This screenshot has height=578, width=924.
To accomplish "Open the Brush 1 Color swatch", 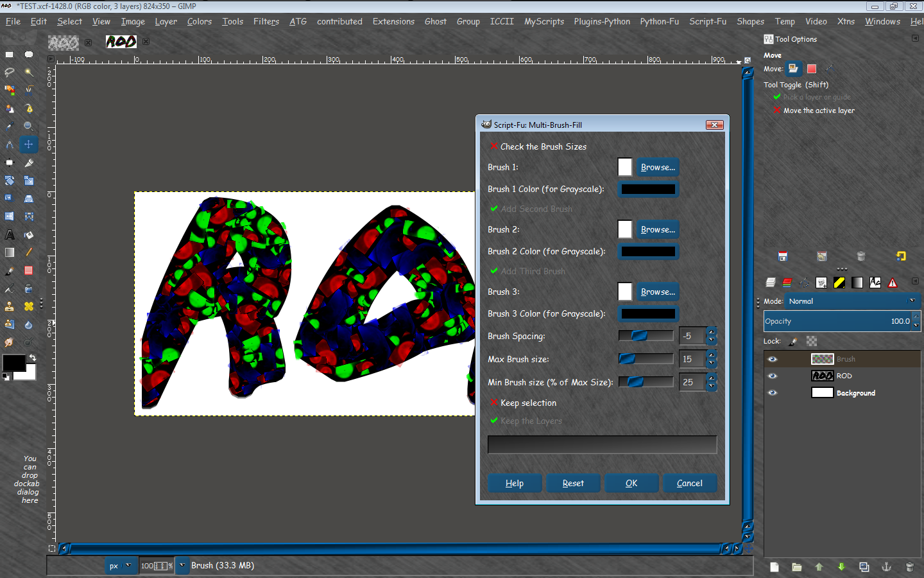I will [x=648, y=189].
